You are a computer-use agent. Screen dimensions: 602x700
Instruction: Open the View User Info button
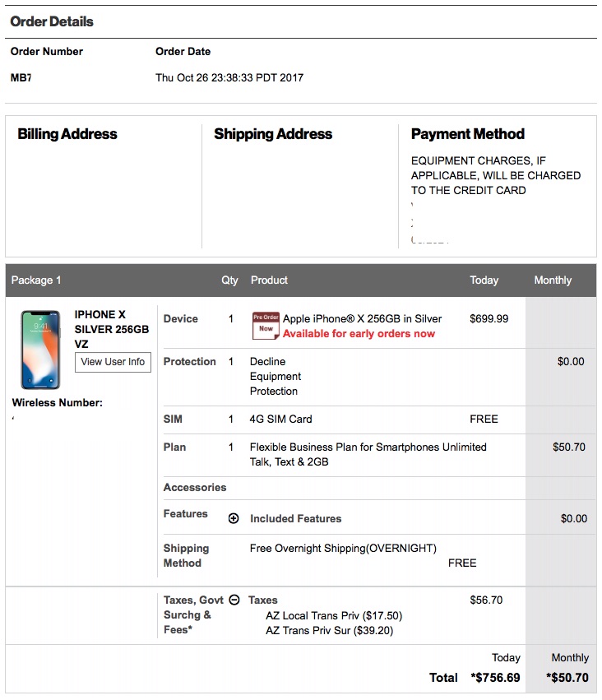pos(113,362)
